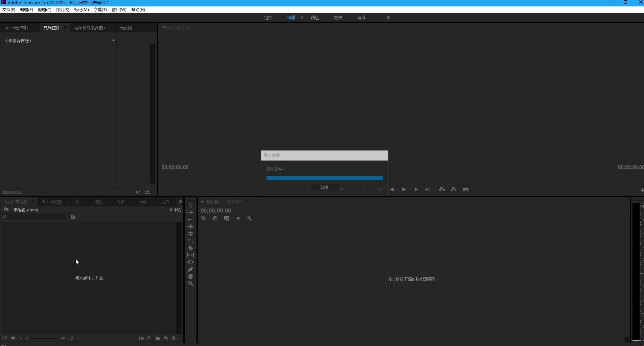Create a new bin in Project panel
This screenshot has height=346, width=644.
coord(158,338)
